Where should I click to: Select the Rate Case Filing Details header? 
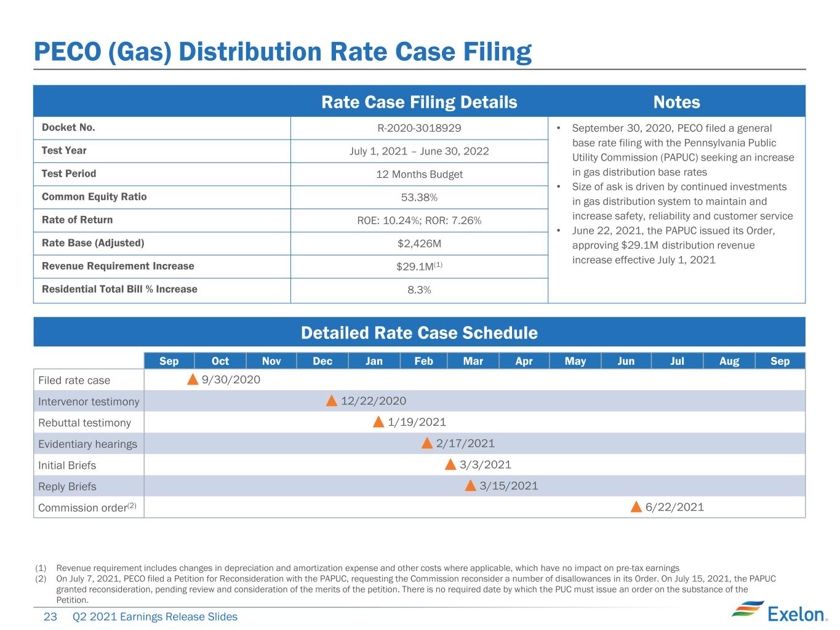point(419,102)
